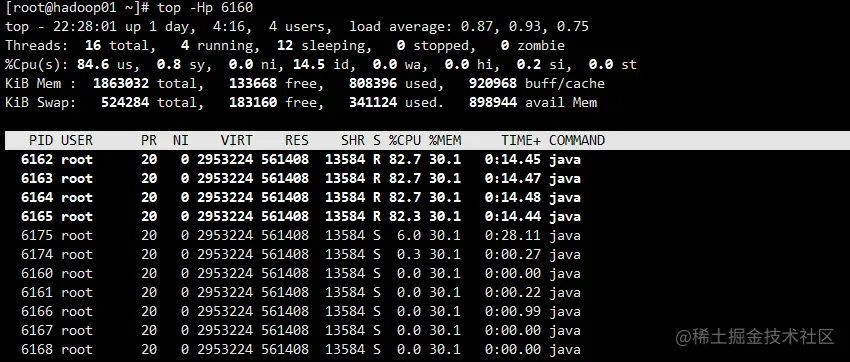Select thread PID 6162
850x362 pixels.
(x=37, y=159)
